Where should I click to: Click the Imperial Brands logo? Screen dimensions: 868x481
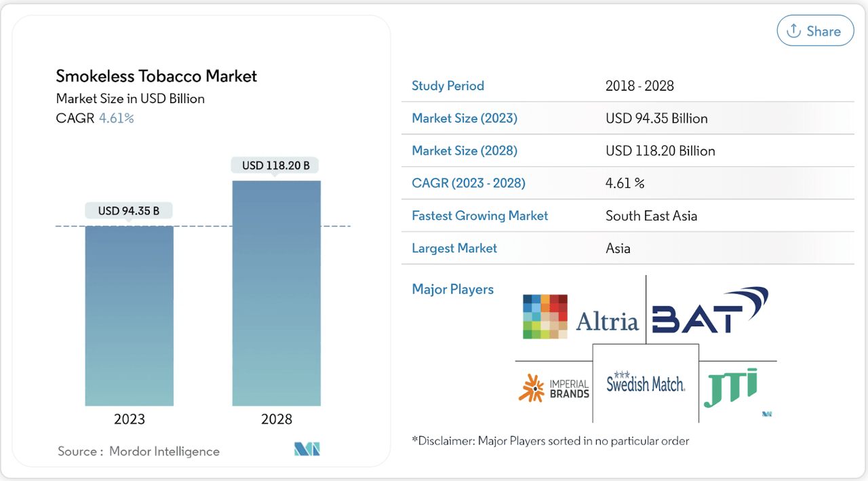[554, 387]
